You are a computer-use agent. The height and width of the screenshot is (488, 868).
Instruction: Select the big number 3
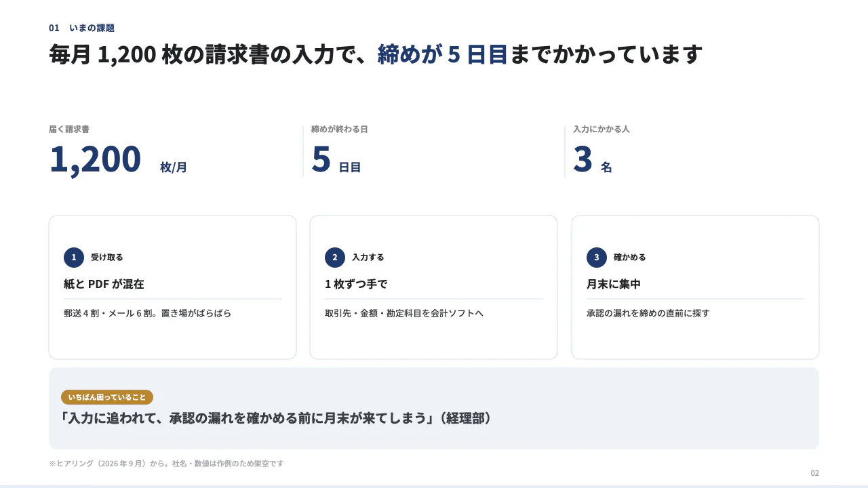point(583,159)
